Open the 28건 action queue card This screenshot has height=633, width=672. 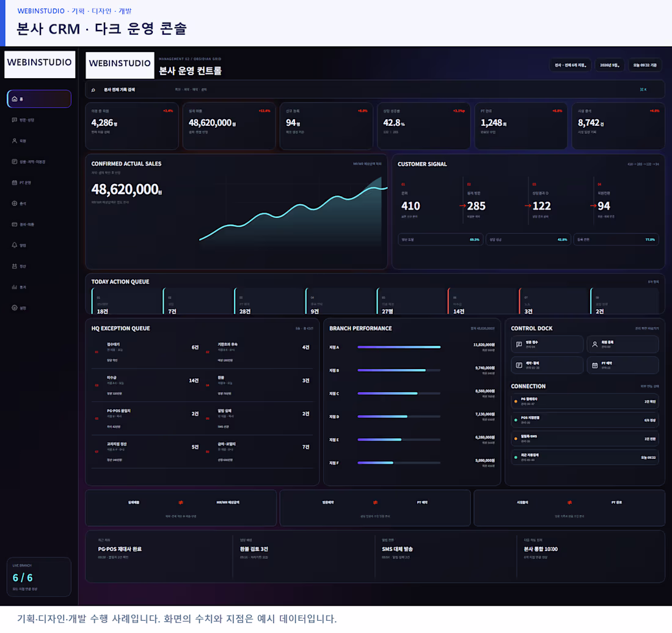268,301
